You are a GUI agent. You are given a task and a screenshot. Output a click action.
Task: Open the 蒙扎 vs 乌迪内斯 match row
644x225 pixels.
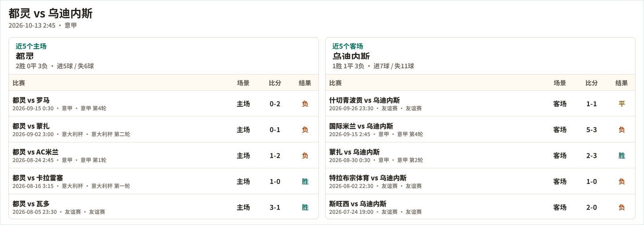pos(480,155)
